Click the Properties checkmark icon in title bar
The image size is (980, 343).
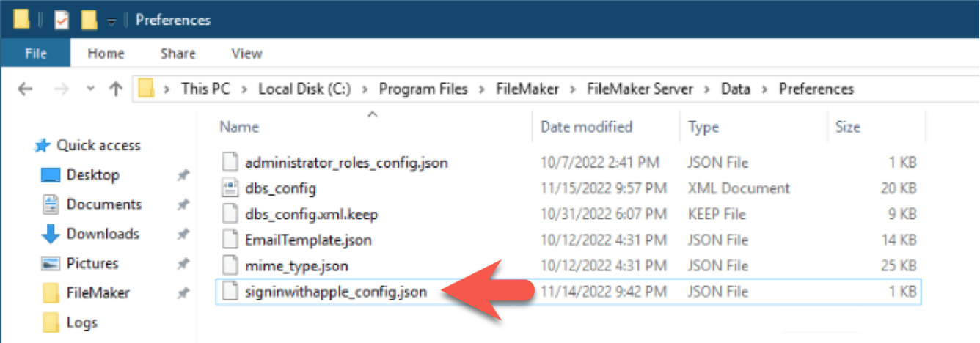click(x=62, y=20)
